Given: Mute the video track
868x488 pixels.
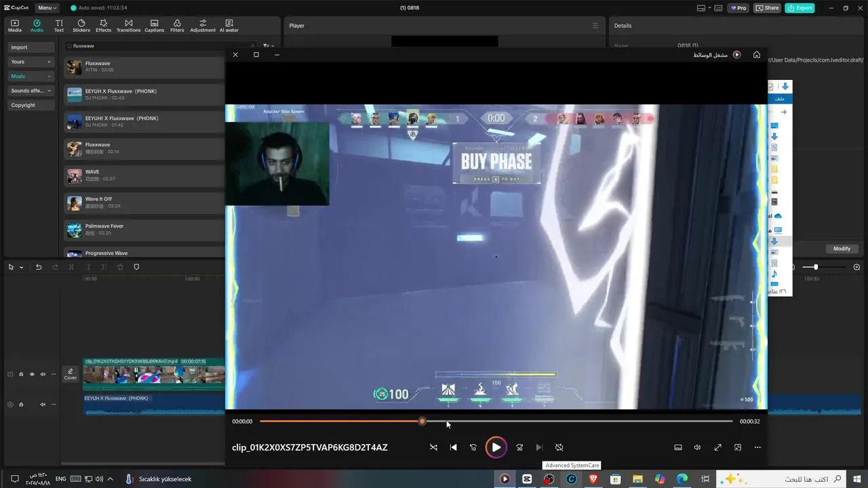Looking at the screenshot, I should click(x=43, y=374).
